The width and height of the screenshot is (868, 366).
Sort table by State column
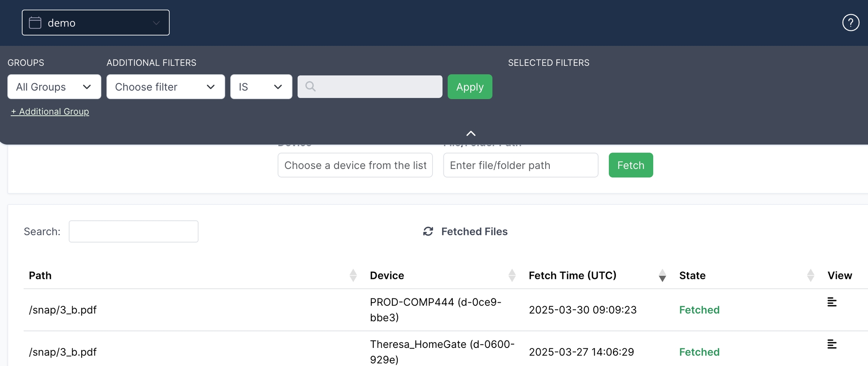click(x=810, y=276)
